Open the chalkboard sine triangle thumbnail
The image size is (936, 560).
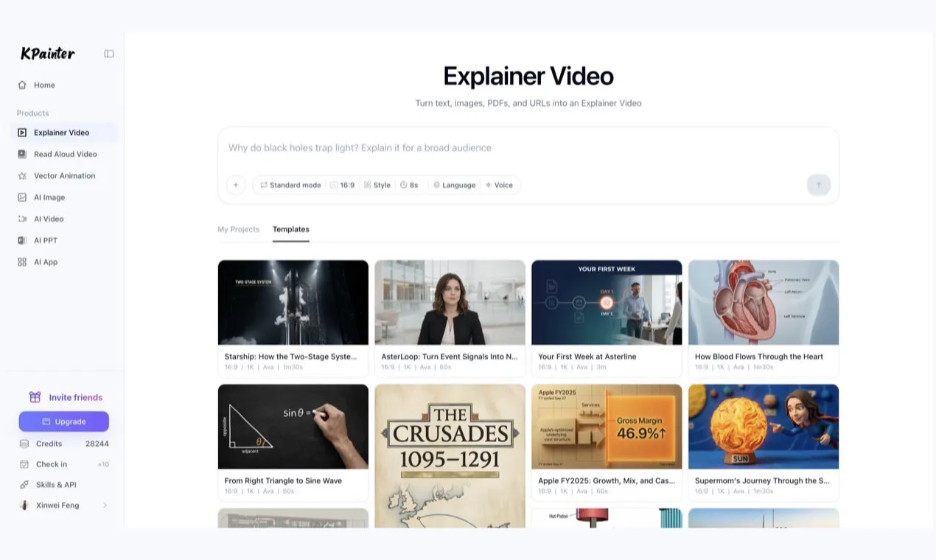[293, 427]
